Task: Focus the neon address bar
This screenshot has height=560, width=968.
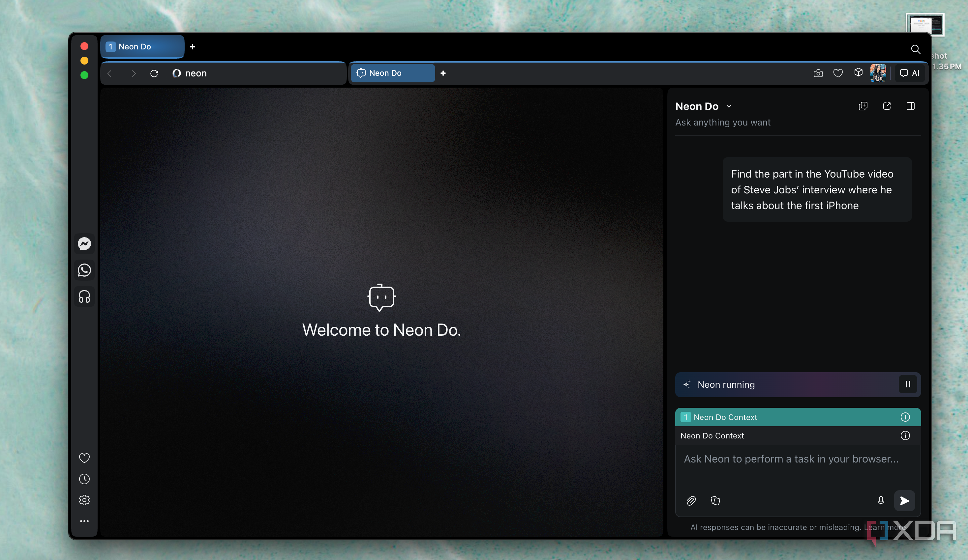Action: [x=256, y=73]
